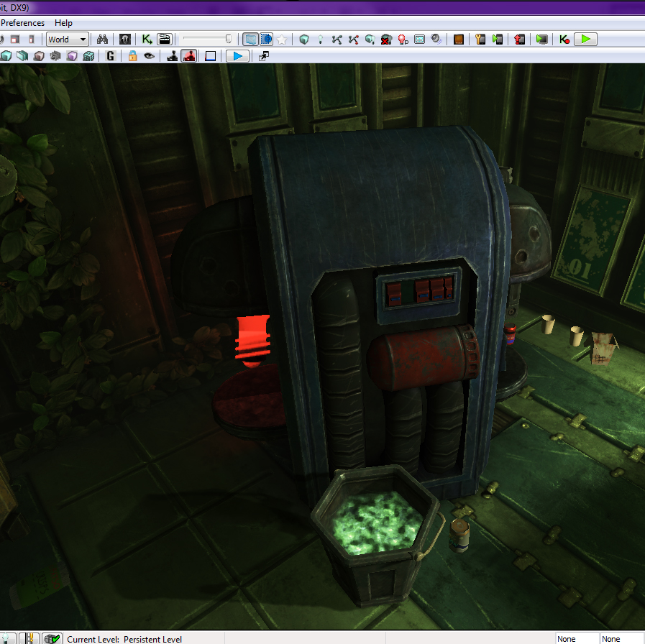Select lightmap density grid cube icon
The image size is (645, 644).
[x=88, y=56]
